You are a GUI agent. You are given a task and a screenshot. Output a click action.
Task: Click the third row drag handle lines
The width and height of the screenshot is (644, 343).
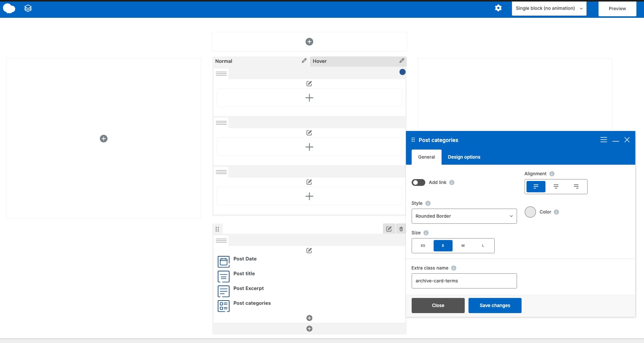[x=221, y=172]
